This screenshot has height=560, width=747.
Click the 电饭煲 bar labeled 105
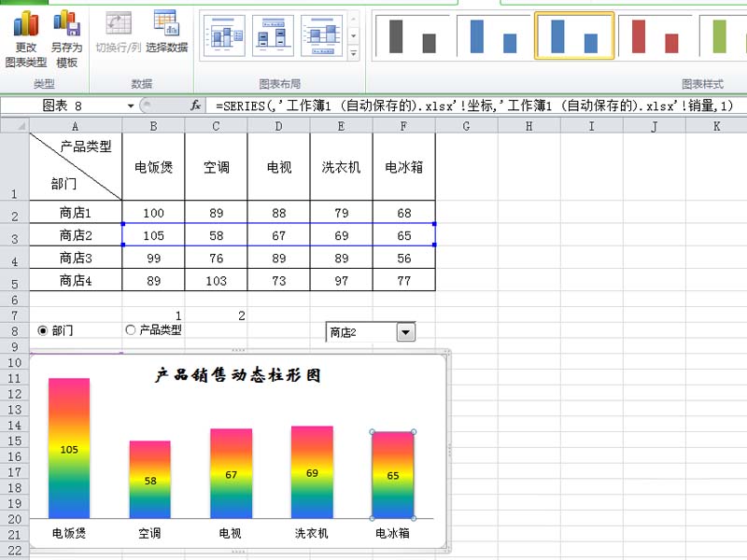click(69, 448)
